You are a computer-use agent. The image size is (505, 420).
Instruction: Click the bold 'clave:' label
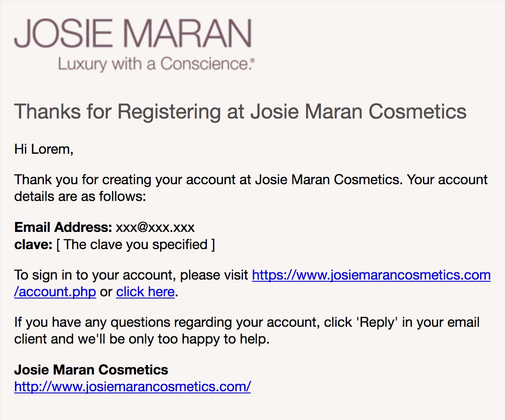[x=33, y=244]
